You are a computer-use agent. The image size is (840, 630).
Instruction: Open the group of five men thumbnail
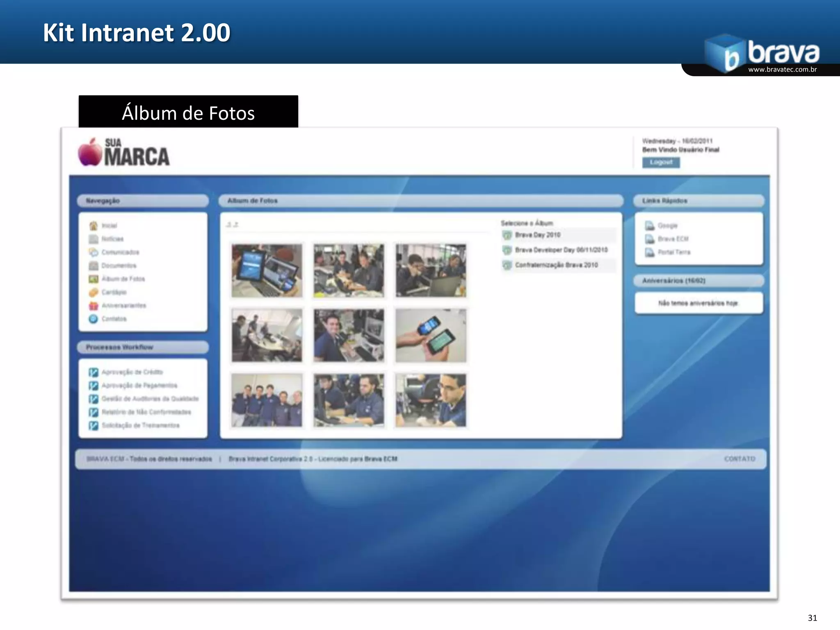267,400
